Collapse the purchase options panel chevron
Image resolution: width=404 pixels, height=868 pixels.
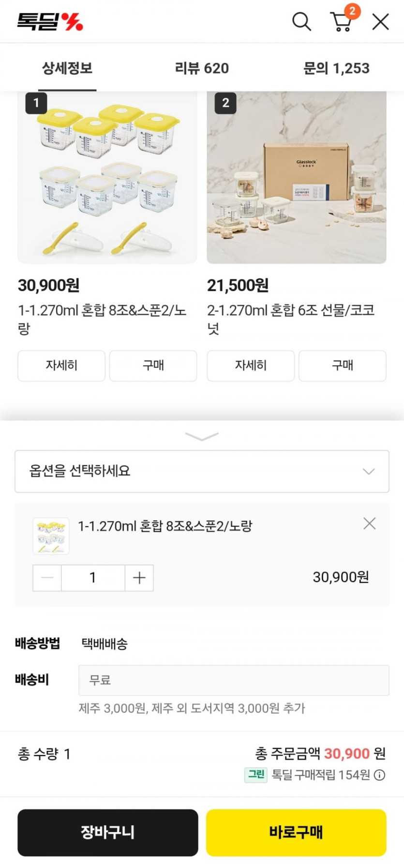click(x=202, y=437)
